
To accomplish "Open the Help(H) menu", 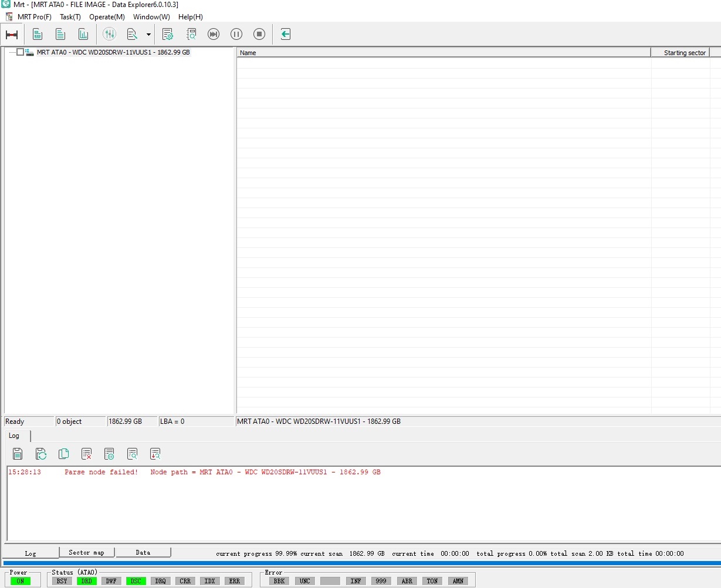I will pos(191,17).
